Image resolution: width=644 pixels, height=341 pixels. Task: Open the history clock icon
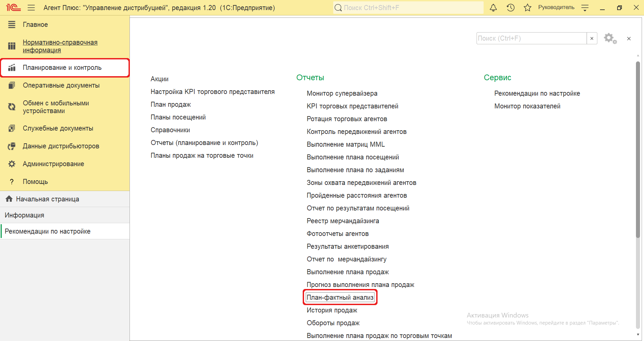(510, 8)
